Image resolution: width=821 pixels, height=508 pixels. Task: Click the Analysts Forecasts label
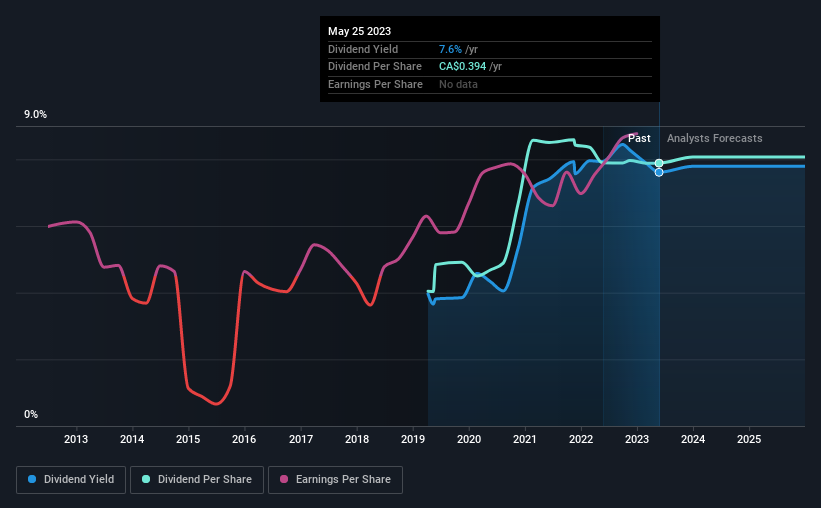(x=715, y=138)
